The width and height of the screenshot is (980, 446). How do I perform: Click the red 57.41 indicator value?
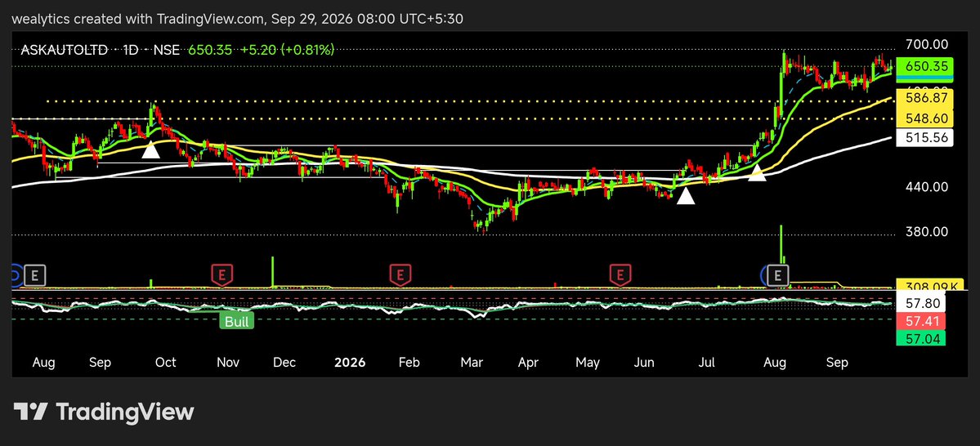(921, 322)
